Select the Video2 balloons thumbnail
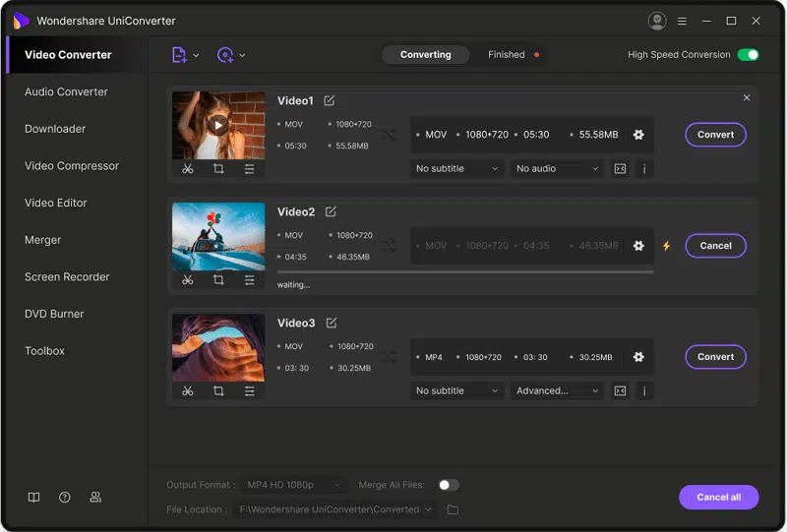Screen dimensions: 787x532 pyautogui.click(x=218, y=236)
